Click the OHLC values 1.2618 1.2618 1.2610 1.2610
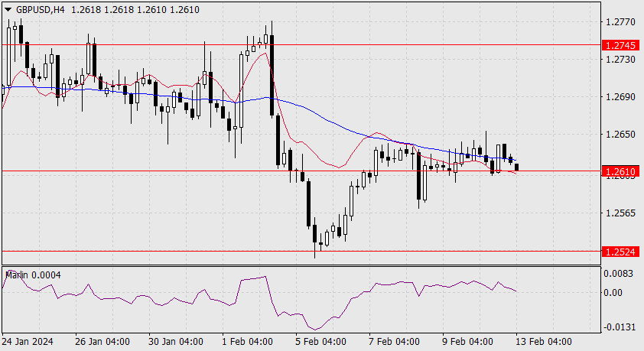Viewport: 644px width, 351px height. tap(135, 9)
